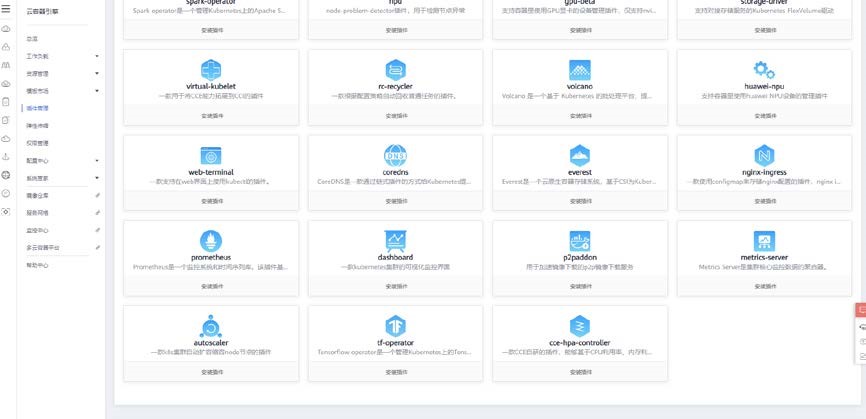
Task: Expand the 工作负载 menu arrow
Action: click(x=97, y=56)
